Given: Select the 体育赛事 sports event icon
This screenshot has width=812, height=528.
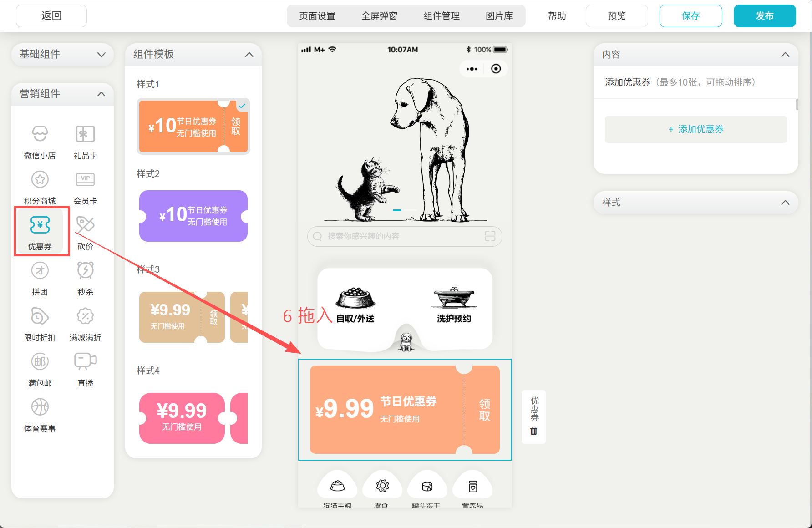Looking at the screenshot, I should coord(40,407).
